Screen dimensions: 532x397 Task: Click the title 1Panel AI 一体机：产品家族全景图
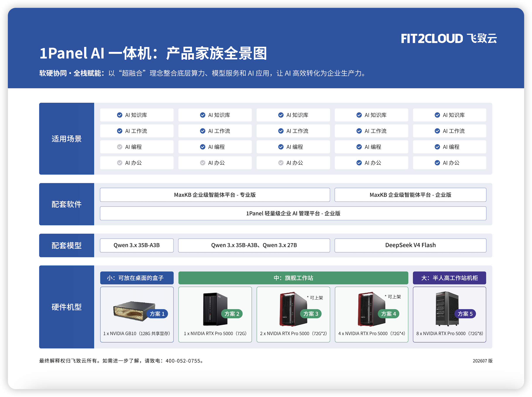coord(153,53)
